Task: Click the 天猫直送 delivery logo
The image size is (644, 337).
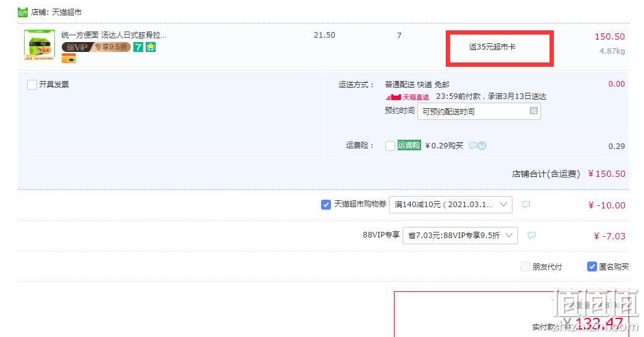Action: click(408, 97)
